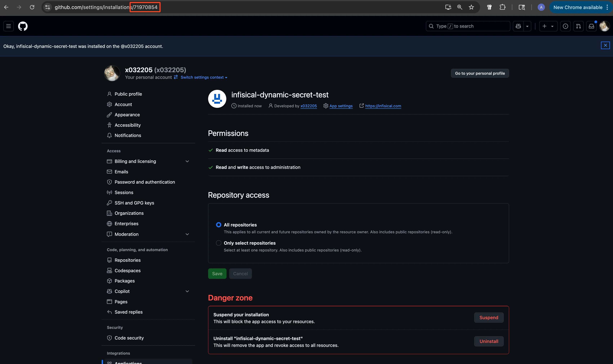Click the site information icon in address bar
This screenshot has height=364, width=613.
point(48,7)
